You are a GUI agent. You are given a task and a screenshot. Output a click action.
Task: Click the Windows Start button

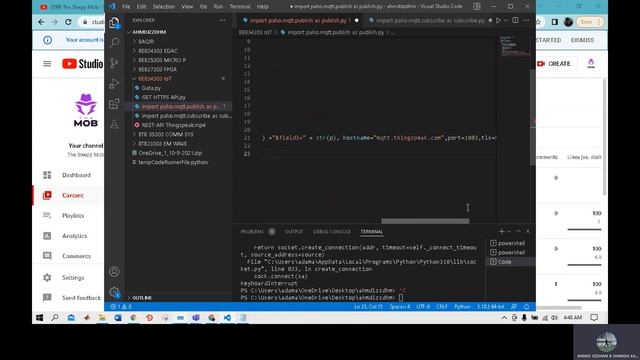coord(40,318)
